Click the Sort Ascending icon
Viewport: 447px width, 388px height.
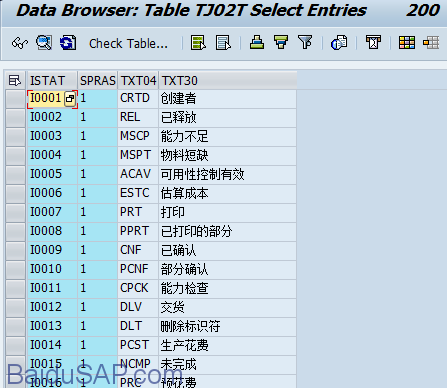[257, 43]
